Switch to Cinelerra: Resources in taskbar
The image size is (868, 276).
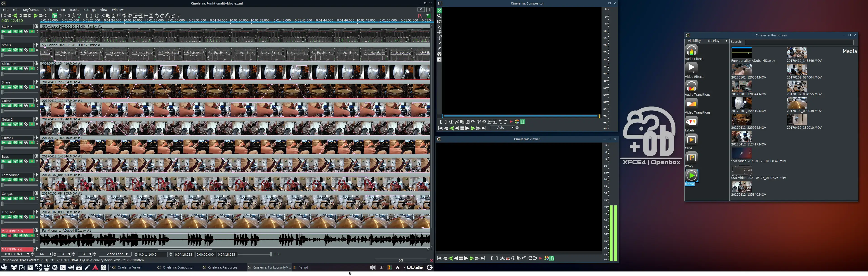point(222,268)
